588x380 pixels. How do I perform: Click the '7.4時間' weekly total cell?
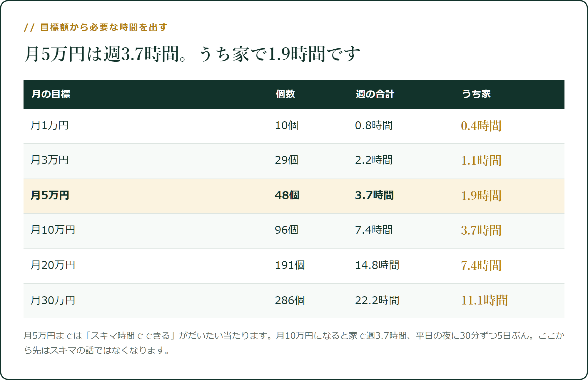tap(374, 230)
